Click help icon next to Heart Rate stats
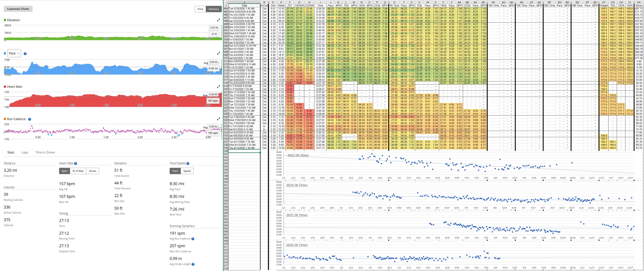The image size is (644, 271). click(75, 163)
